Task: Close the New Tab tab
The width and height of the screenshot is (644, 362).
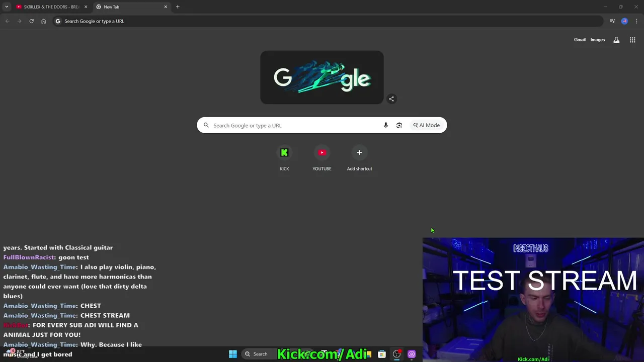Action: pyautogui.click(x=166, y=7)
